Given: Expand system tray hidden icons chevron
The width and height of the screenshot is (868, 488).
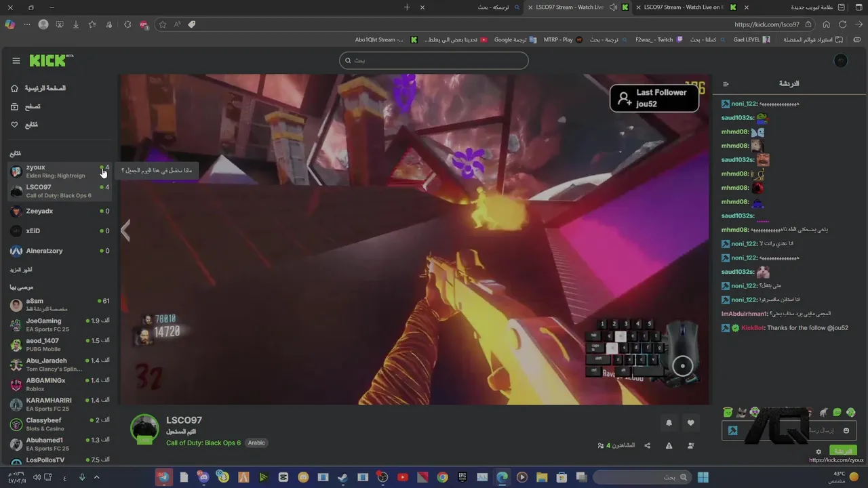Looking at the screenshot, I should coord(96,477).
